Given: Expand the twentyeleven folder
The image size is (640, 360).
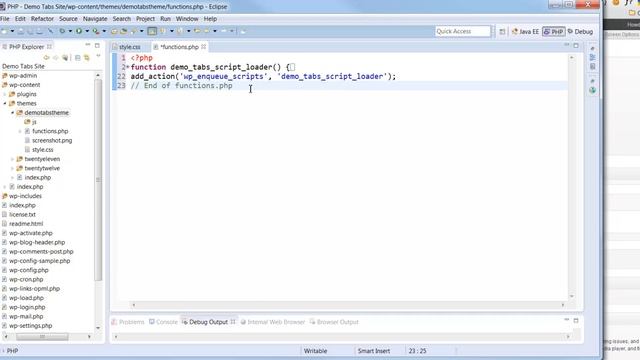Looking at the screenshot, I should (x=13, y=159).
